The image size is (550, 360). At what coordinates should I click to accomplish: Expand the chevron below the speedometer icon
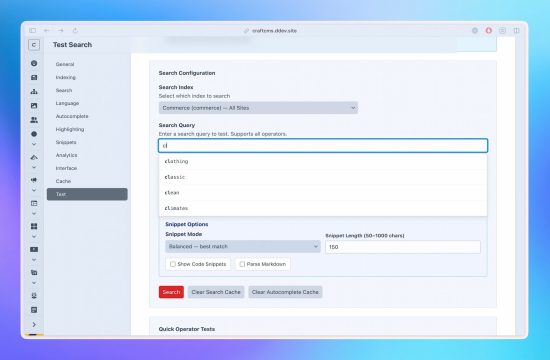[34, 167]
